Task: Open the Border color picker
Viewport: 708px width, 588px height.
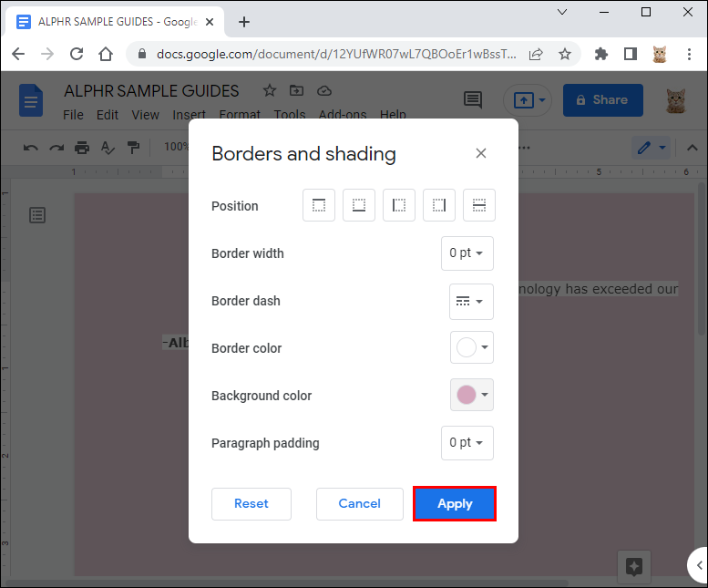Action: (x=472, y=347)
